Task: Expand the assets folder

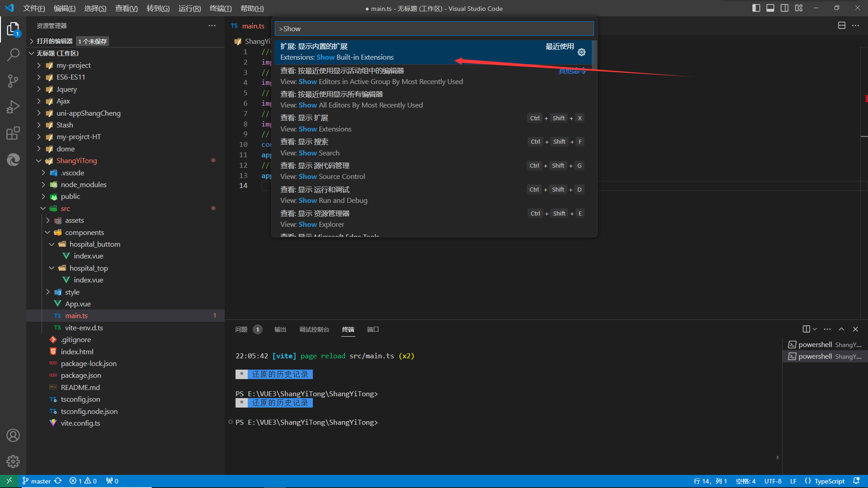Action: 74,221
